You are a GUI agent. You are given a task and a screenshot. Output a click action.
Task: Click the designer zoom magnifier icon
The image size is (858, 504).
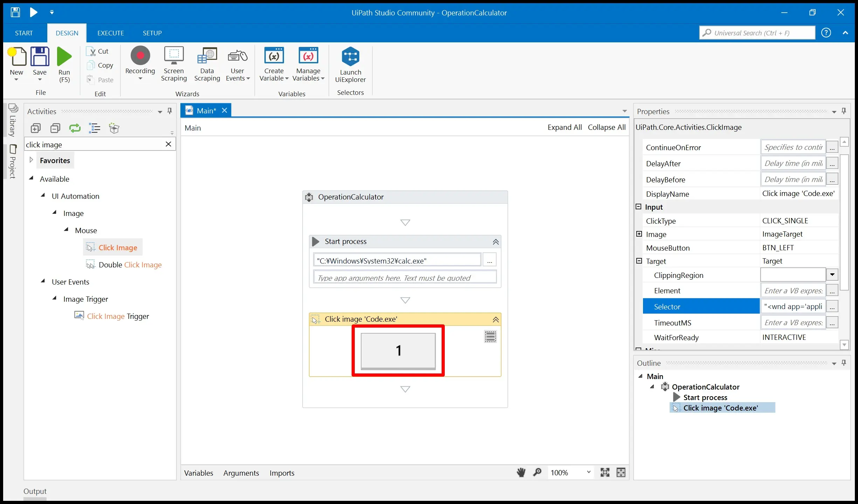[537, 472]
